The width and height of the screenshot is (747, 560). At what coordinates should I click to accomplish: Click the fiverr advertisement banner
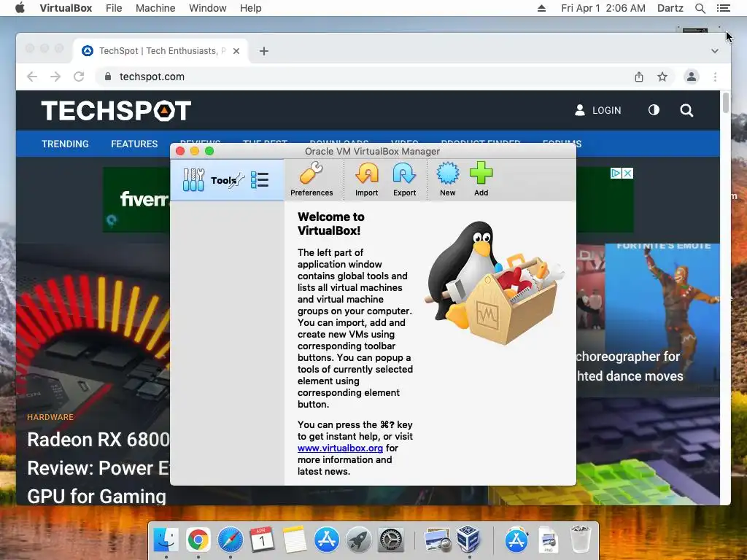click(x=136, y=200)
